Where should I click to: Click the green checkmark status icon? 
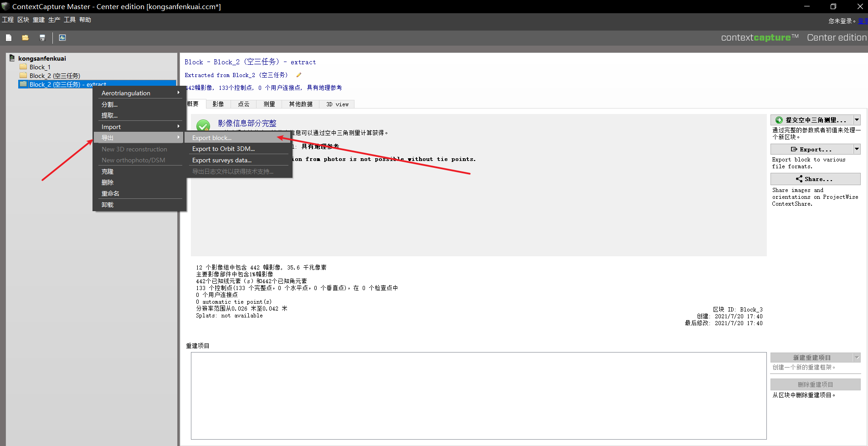click(203, 125)
